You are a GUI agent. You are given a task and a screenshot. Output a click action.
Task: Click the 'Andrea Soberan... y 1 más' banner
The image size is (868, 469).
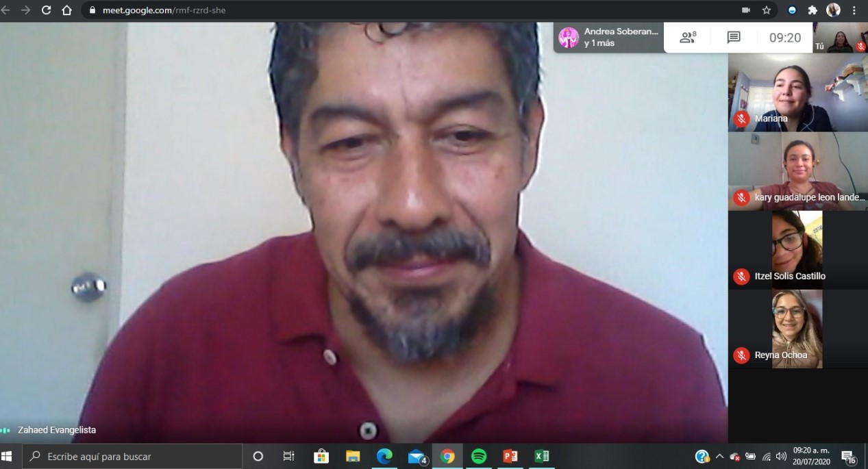point(608,38)
